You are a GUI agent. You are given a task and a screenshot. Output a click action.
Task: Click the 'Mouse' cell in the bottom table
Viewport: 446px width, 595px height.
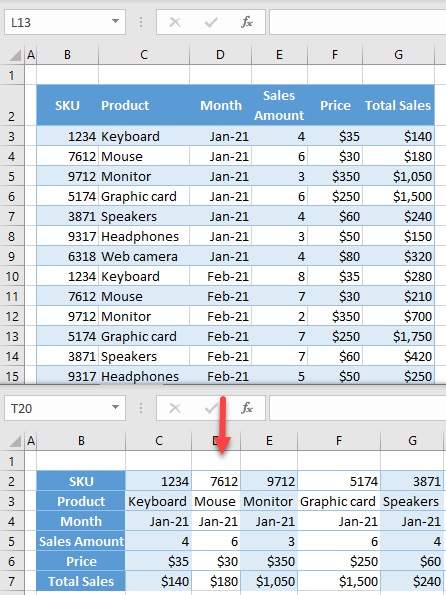coord(216,502)
